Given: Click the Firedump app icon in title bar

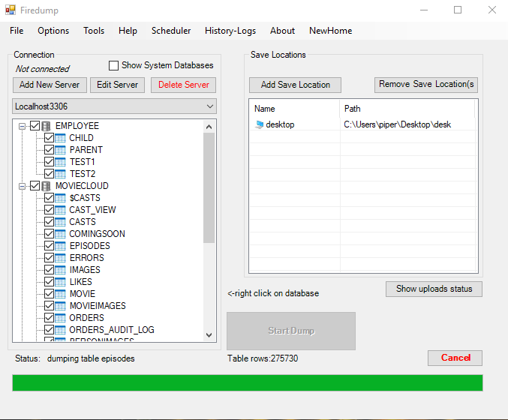Looking at the screenshot, I should [x=11, y=10].
